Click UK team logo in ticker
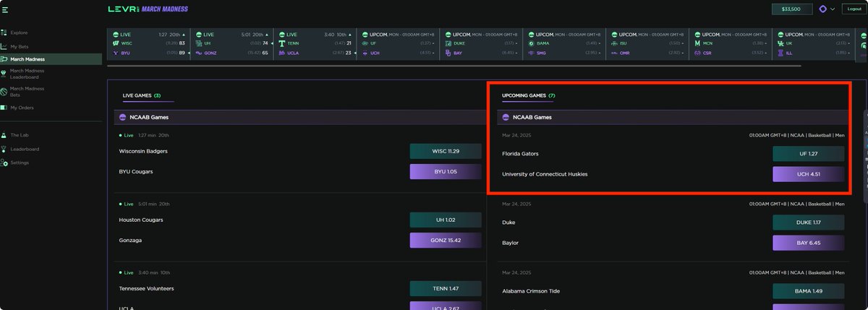 (780, 43)
